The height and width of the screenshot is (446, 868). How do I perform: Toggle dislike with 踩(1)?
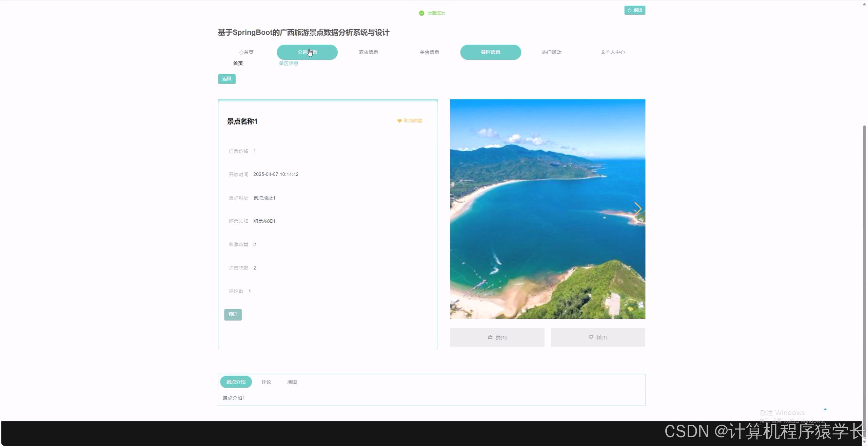pos(598,337)
